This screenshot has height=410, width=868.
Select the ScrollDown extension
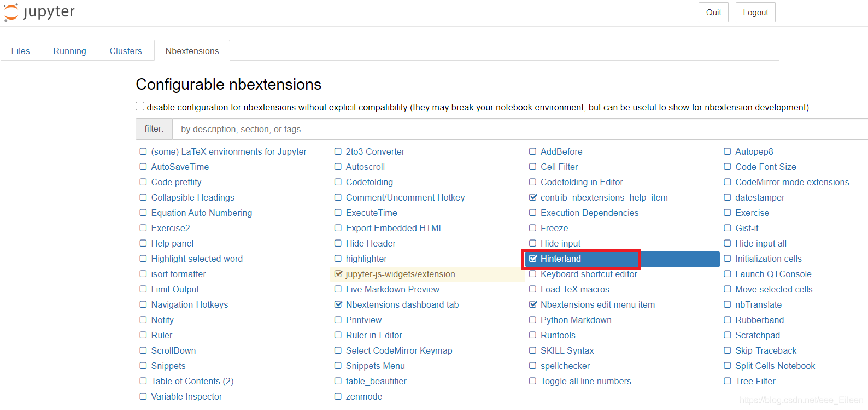point(173,350)
